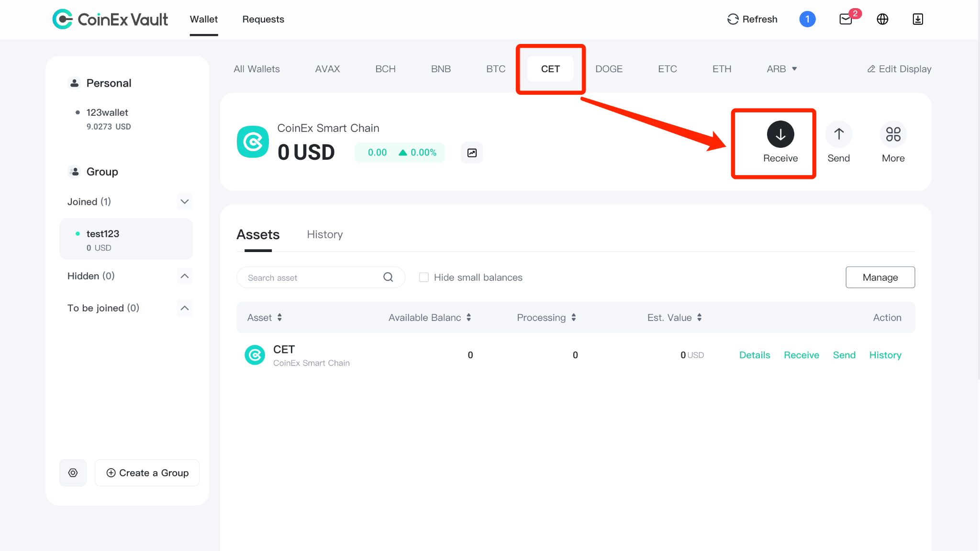The image size is (980, 551).
Task: Click the search magnifier icon
Action: pos(388,277)
